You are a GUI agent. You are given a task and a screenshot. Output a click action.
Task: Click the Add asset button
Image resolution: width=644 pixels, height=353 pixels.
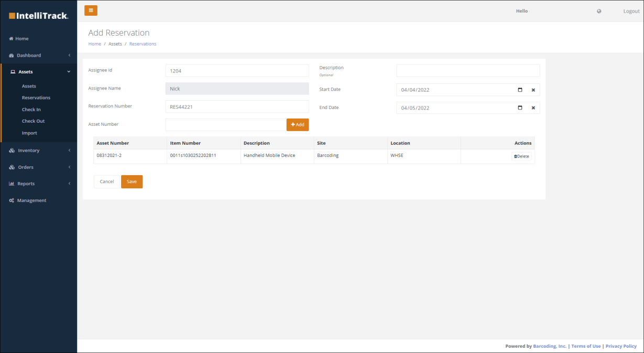(298, 125)
